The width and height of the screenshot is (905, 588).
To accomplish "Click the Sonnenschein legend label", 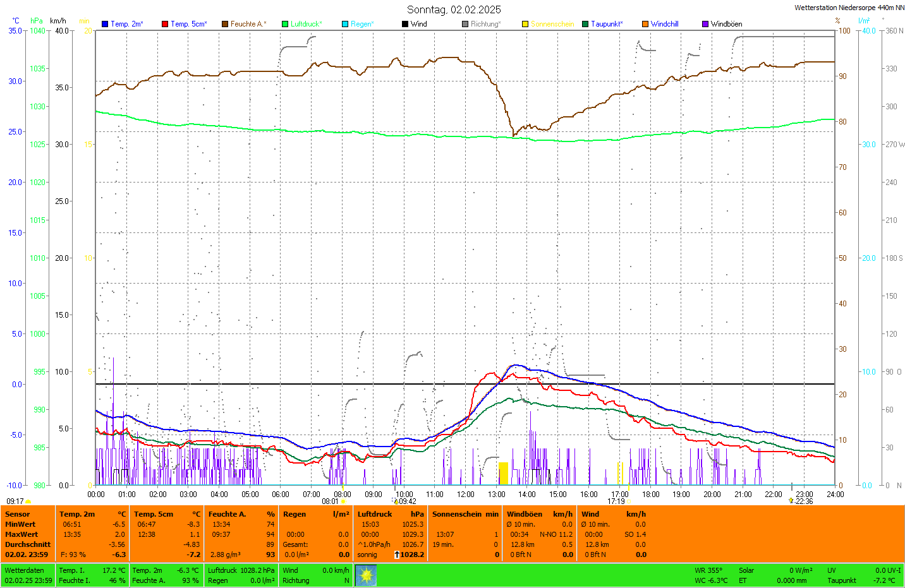I will click(552, 24).
